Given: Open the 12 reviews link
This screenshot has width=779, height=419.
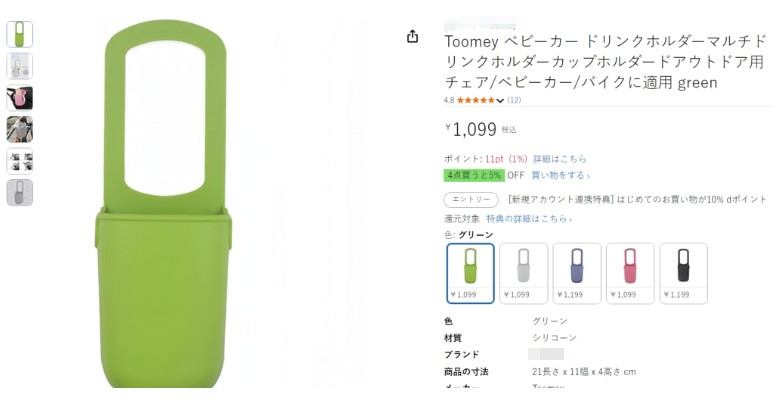Looking at the screenshot, I should [514, 100].
